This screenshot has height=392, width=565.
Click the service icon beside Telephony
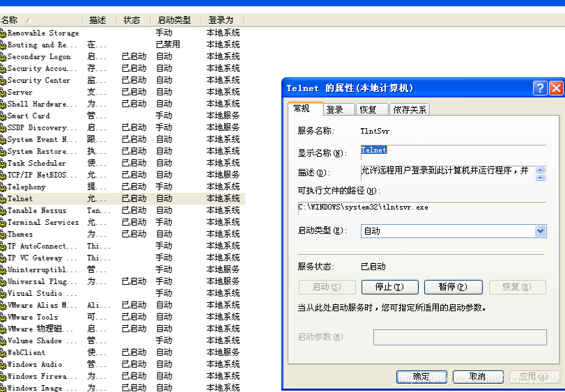tap(3, 187)
